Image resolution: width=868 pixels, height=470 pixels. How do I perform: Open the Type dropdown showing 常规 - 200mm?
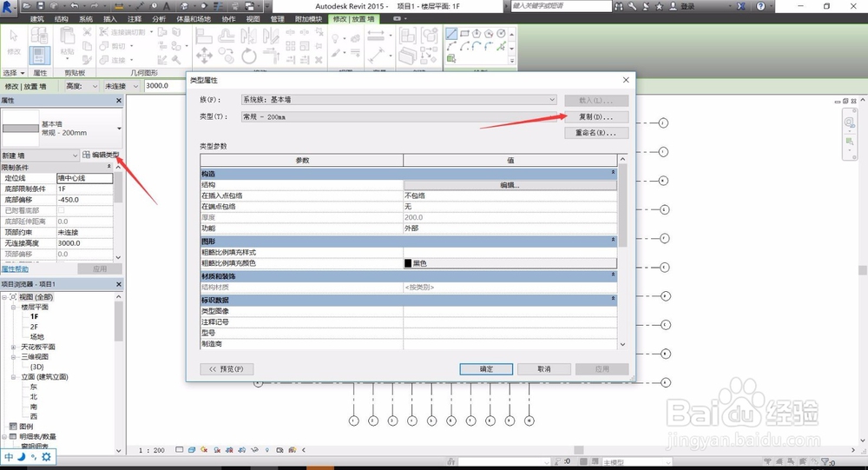(x=399, y=117)
